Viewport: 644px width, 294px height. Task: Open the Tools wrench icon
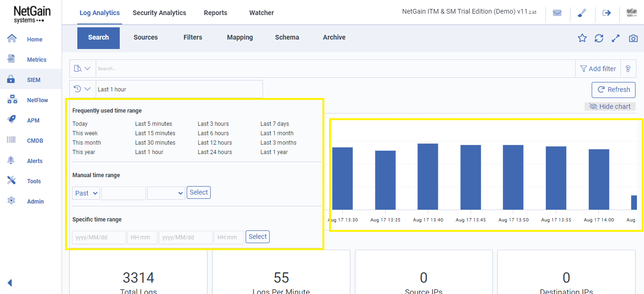(x=12, y=180)
